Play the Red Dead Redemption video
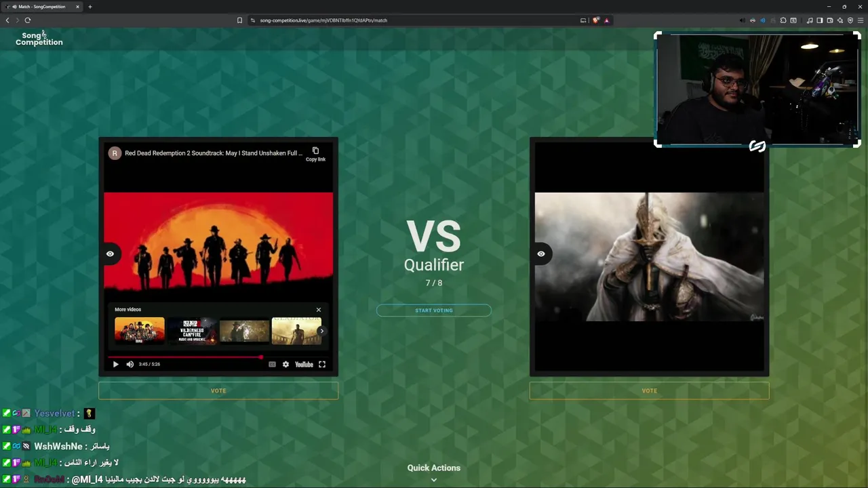Viewport: 868px width, 488px height. click(x=115, y=365)
